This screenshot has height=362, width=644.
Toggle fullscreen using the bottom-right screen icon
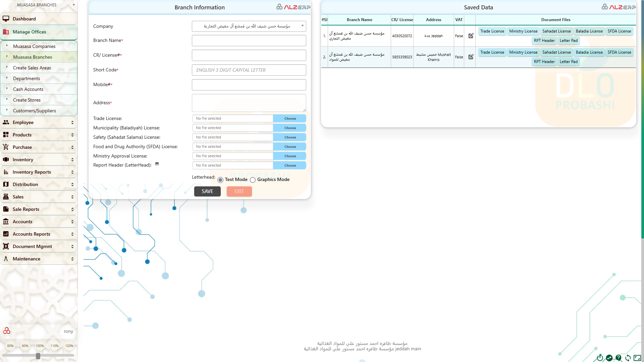coord(638,358)
